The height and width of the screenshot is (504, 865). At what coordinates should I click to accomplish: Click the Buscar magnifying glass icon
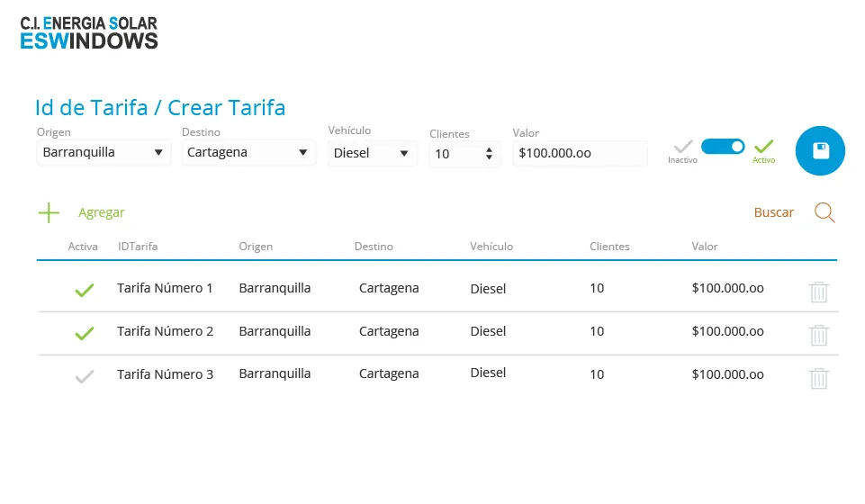(824, 212)
